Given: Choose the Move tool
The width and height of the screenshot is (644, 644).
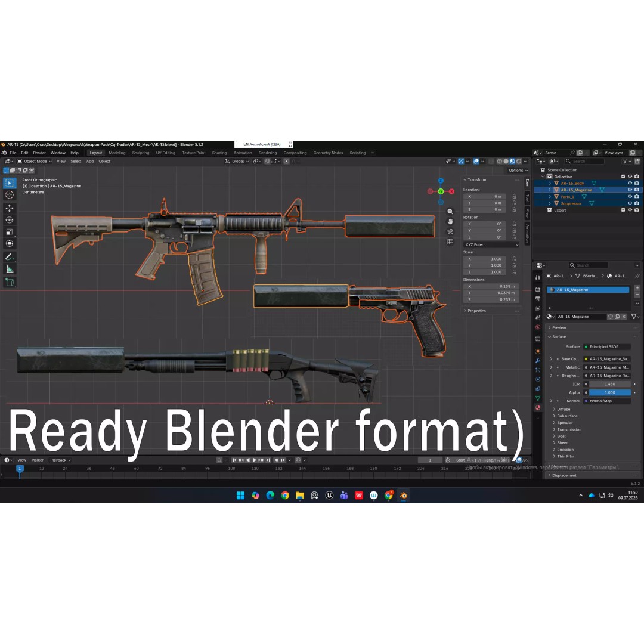Looking at the screenshot, I should coord(10,208).
